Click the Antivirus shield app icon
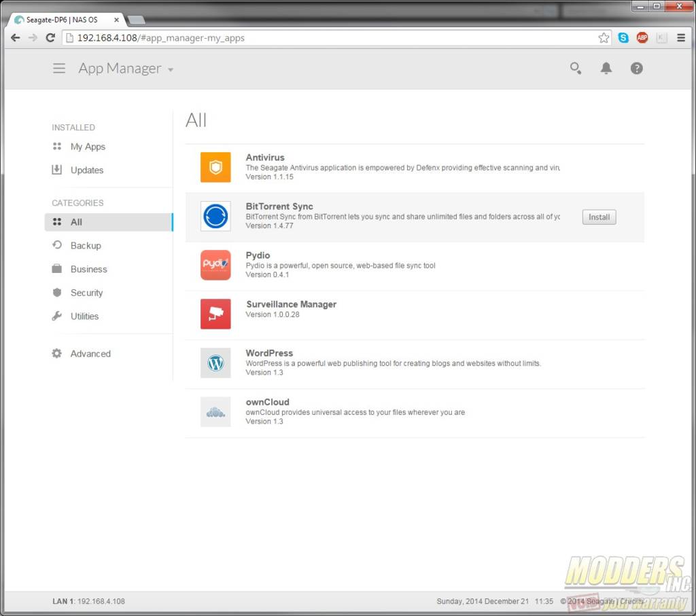Screen dimensions: 696x616 (x=215, y=167)
